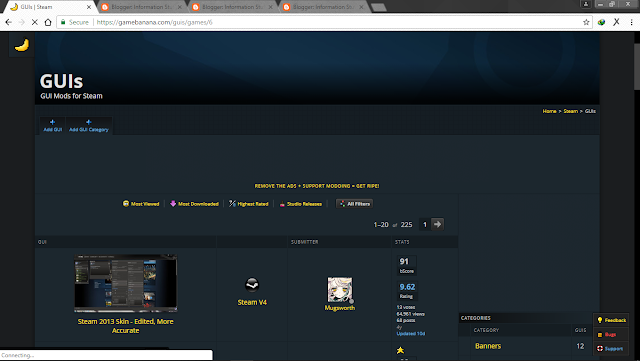Click the address bar URL
Screen dimensions: 640x361
point(154,22)
